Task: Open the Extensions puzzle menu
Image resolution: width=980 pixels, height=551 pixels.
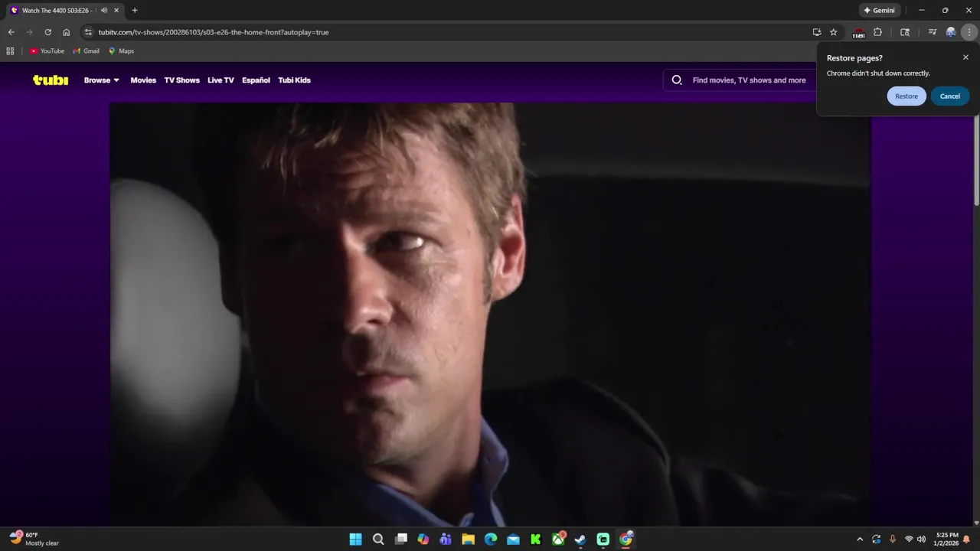Action: coord(877,32)
